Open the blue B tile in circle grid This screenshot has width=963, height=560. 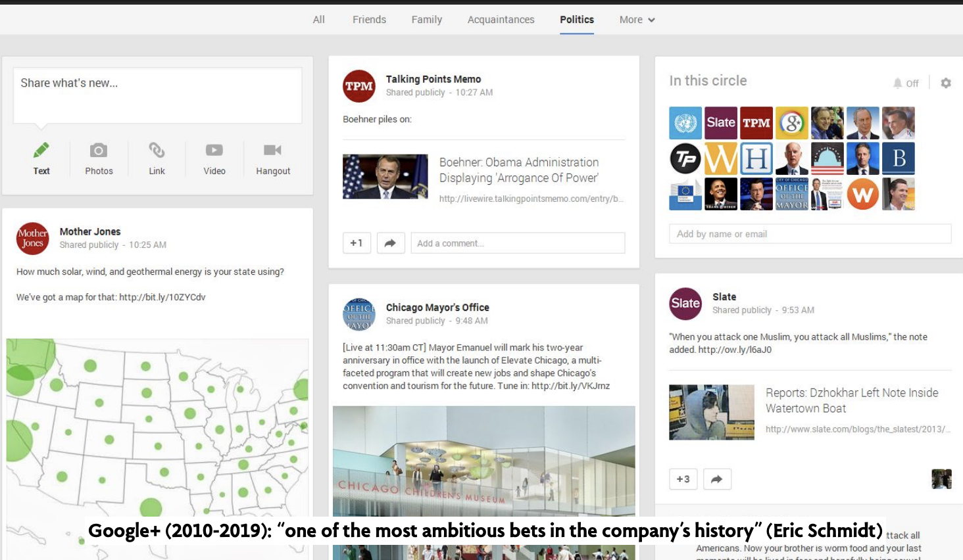coord(899,158)
